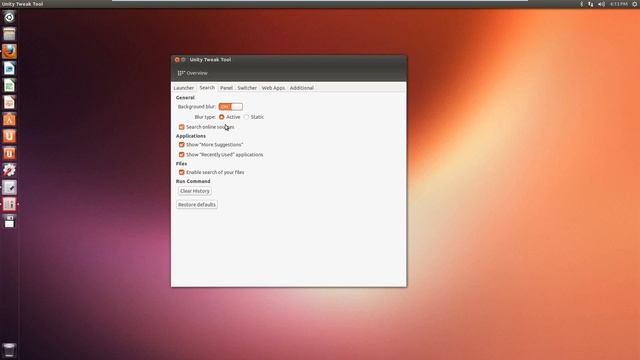640x360 pixels.
Task: Disable Enable search of your files
Action: click(182, 172)
